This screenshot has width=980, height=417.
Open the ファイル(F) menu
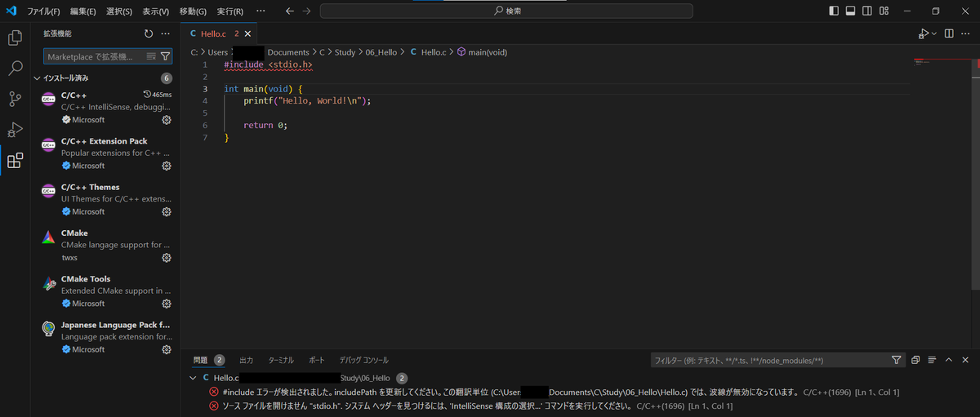pos(43,11)
